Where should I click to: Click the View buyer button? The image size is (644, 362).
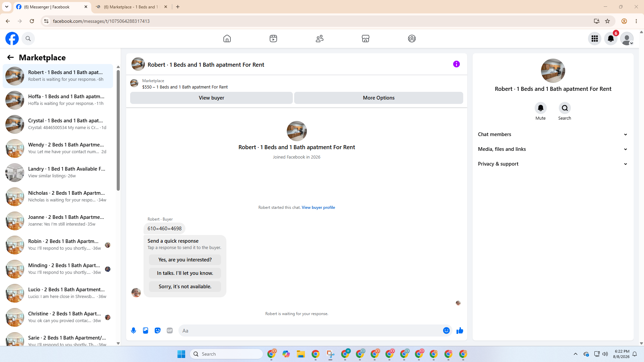[x=211, y=98]
